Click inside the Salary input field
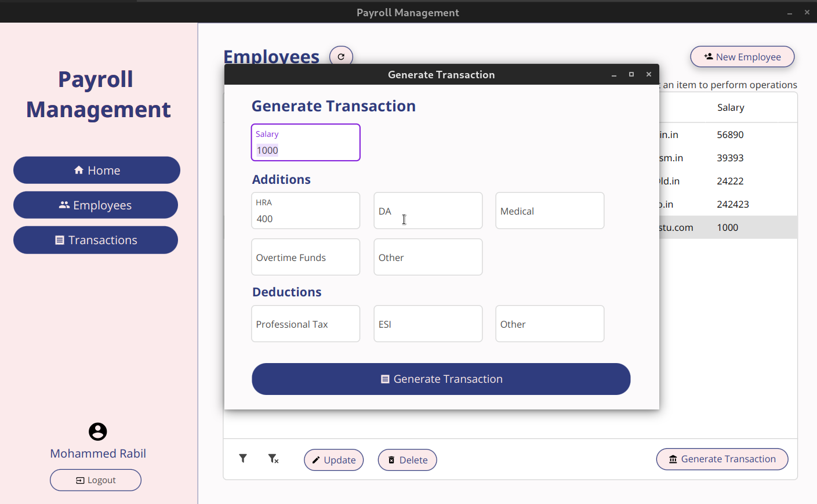817x504 pixels. 306,150
